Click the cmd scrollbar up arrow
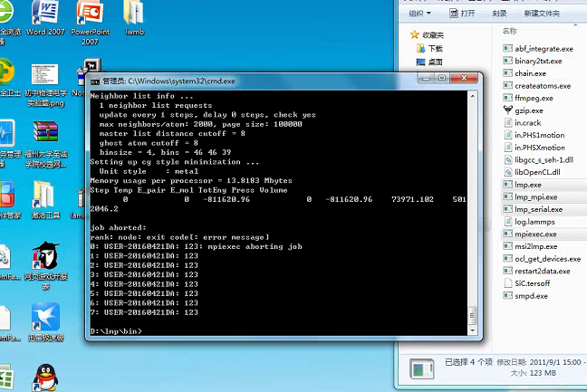587x392 pixels. pyautogui.click(x=473, y=96)
